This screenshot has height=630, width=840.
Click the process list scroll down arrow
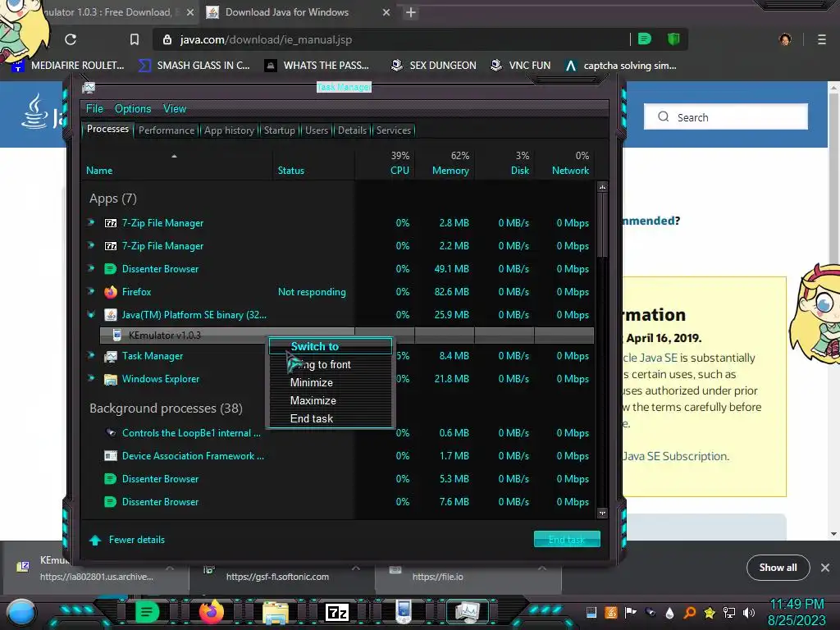click(602, 513)
